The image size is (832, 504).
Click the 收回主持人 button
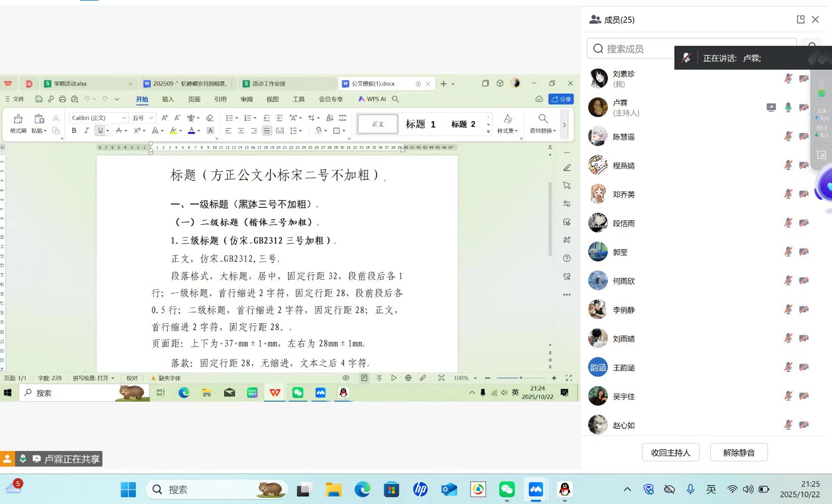click(670, 453)
